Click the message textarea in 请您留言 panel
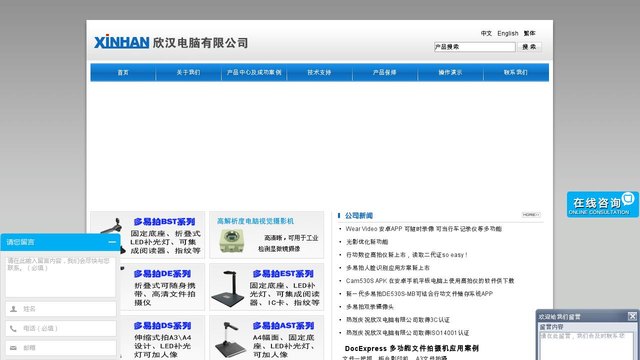Image resolution: width=640 pixels, height=360 pixels. tap(60, 276)
